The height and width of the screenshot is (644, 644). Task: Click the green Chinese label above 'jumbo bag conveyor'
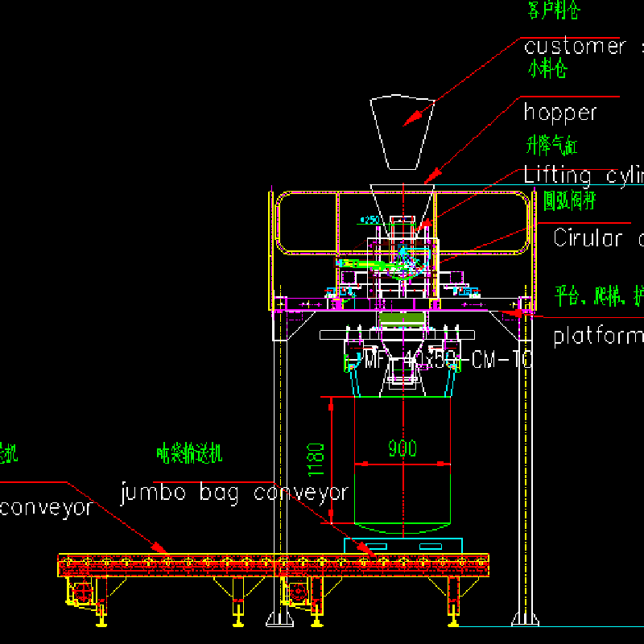click(189, 455)
